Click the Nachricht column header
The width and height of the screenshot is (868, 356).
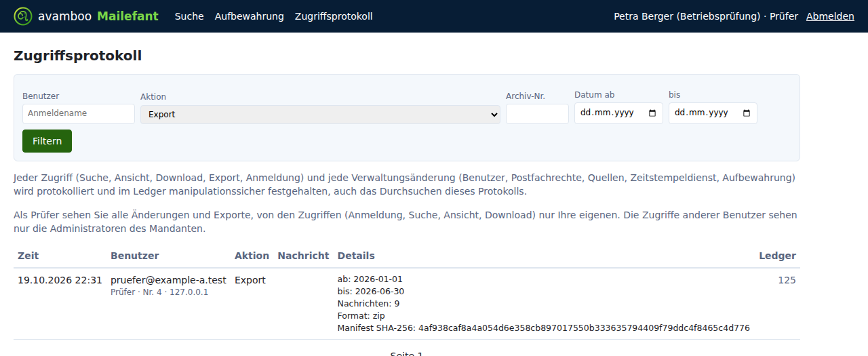tap(303, 256)
